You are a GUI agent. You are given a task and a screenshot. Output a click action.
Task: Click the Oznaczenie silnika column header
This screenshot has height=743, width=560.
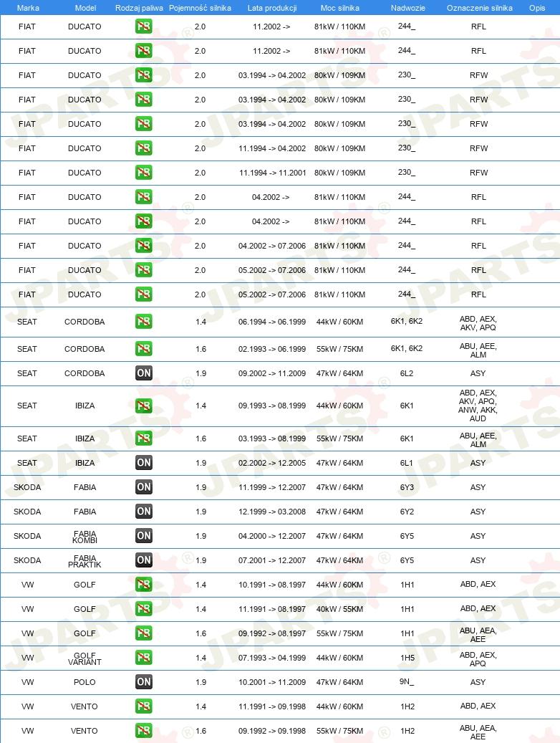pos(480,8)
